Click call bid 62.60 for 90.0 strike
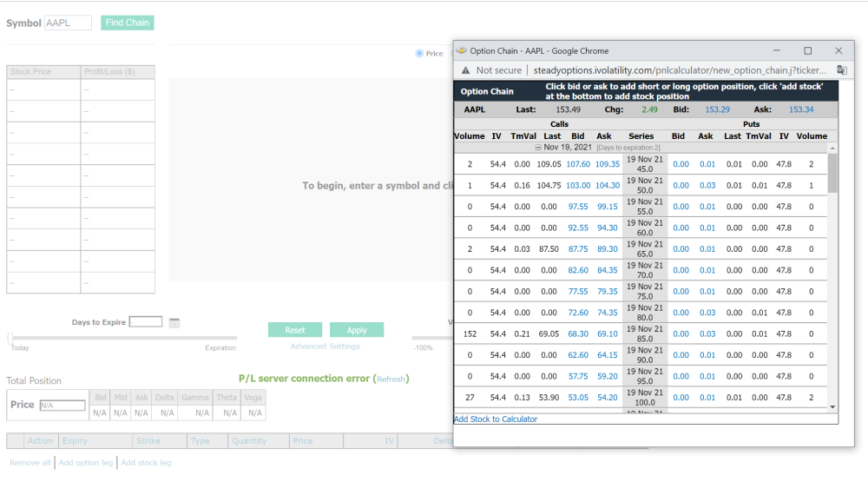 tap(578, 355)
